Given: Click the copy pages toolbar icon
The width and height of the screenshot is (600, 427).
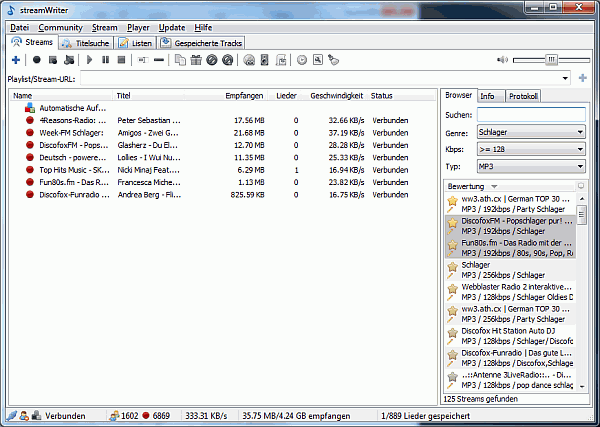Looking at the screenshot, I should click(x=180, y=60).
